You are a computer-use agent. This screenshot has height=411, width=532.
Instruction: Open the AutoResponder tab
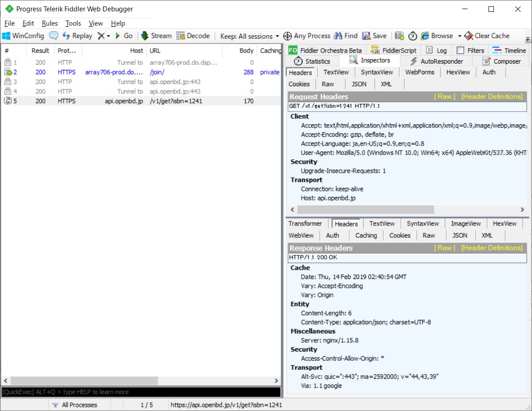pyautogui.click(x=436, y=61)
